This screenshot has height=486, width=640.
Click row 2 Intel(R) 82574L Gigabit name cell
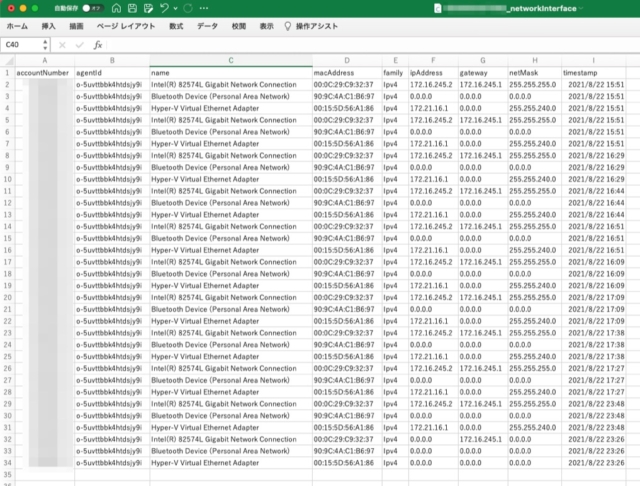coord(231,84)
